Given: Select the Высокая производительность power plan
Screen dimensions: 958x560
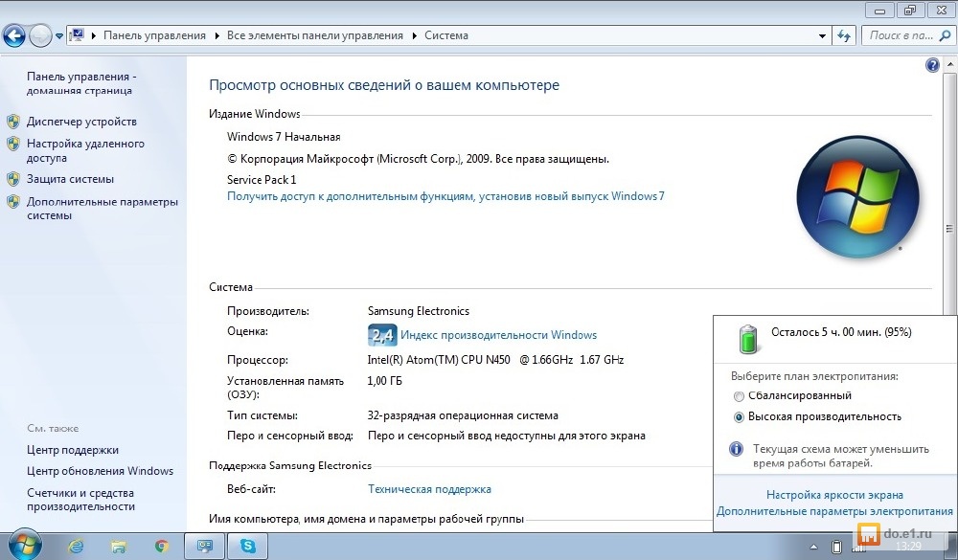Looking at the screenshot, I should 817,416.
